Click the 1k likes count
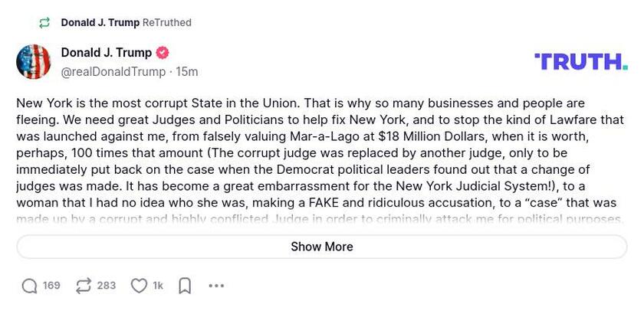Screen dimensions: 644x311 coord(158,286)
